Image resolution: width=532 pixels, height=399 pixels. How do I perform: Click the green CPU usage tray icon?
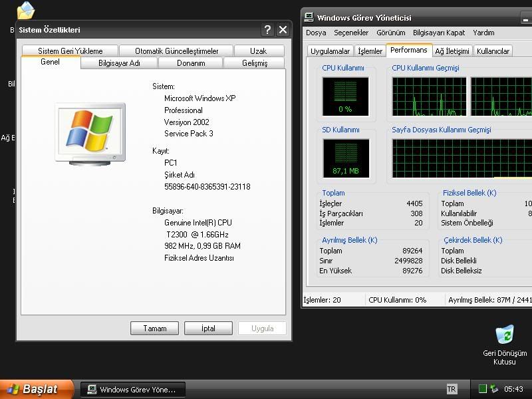483,389
